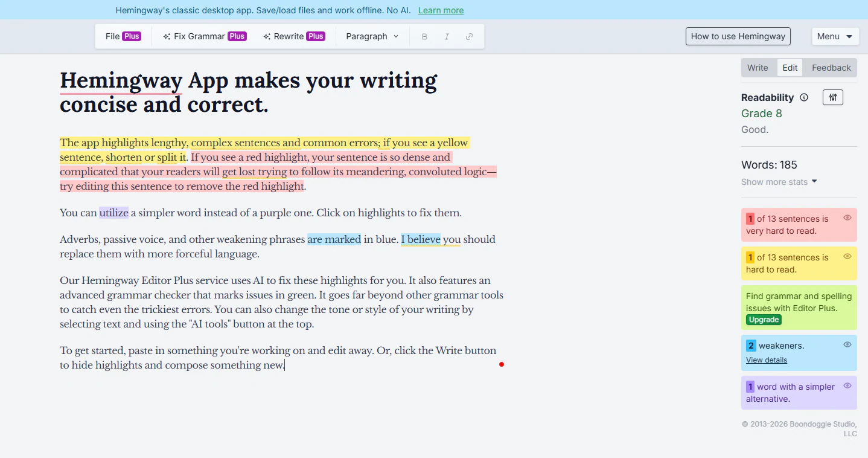
Task: Expand Show more stats
Action: tap(779, 182)
